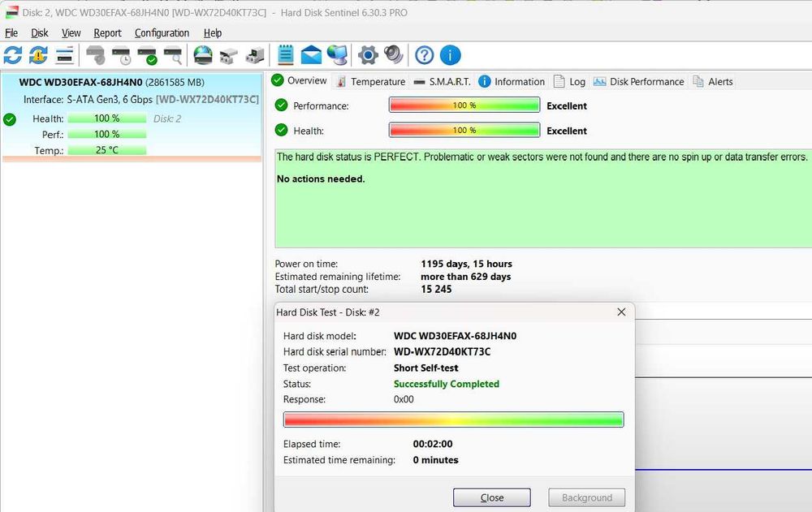Click the Close button in Hard Disk Test dialog

tap(492, 497)
